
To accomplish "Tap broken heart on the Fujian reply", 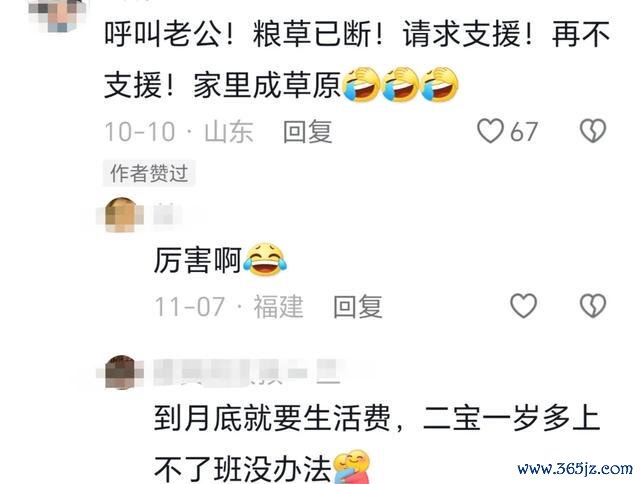I will (593, 306).
